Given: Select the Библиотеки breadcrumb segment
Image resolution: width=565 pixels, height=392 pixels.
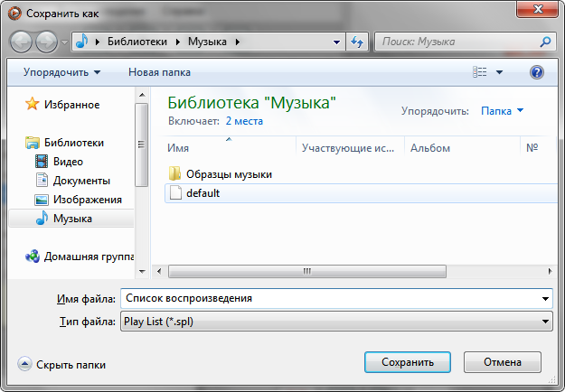Looking at the screenshot, I should click(137, 42).
